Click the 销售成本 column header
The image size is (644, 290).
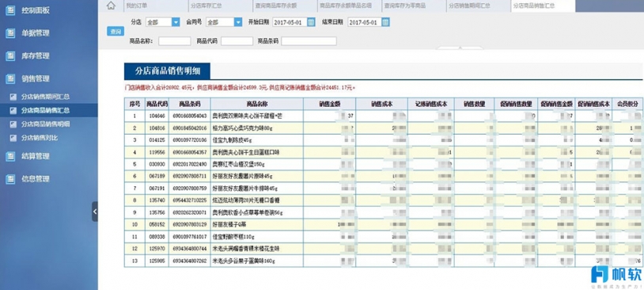[x=382, y=105]
